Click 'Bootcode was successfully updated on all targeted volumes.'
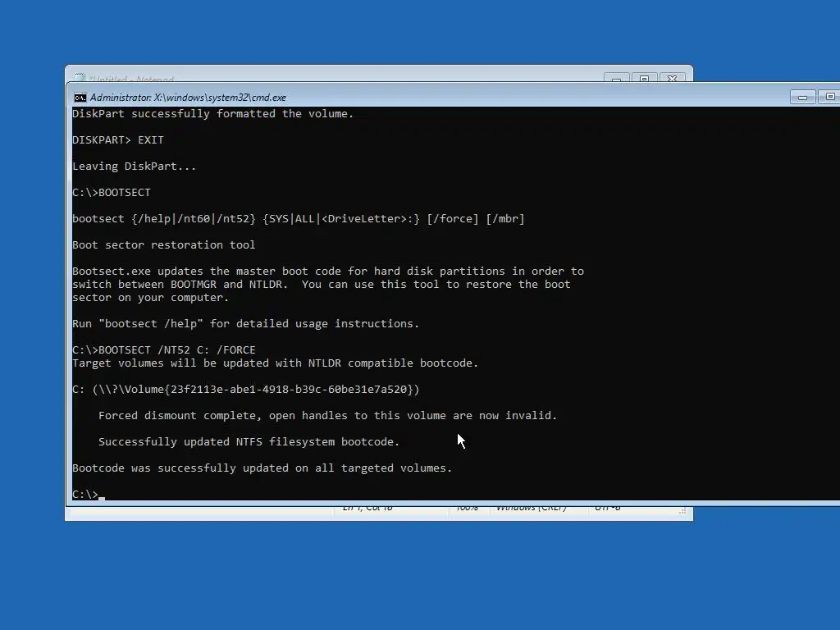The width and height of the screenshot is (840, 630). coord(262,468)
